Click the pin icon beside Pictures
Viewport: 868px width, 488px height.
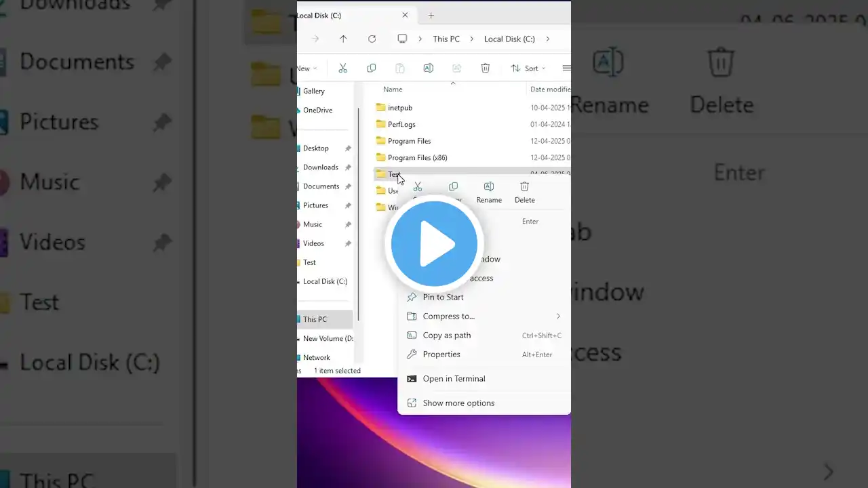pyautogui.click(x=348, y=205)
